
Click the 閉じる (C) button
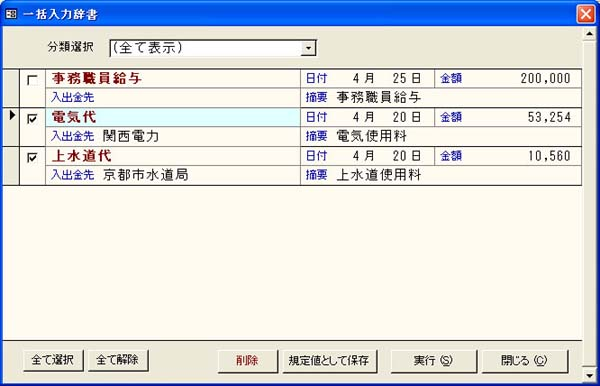click(525, 361)
